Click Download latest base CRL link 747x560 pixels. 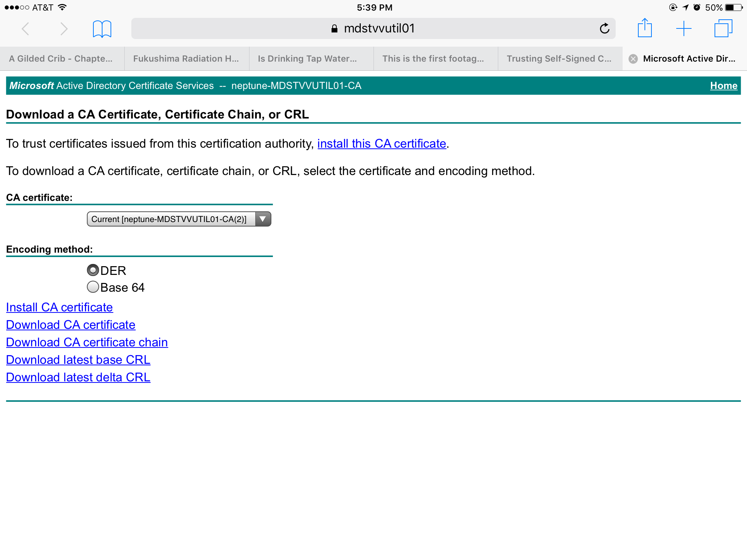(78, 360)
